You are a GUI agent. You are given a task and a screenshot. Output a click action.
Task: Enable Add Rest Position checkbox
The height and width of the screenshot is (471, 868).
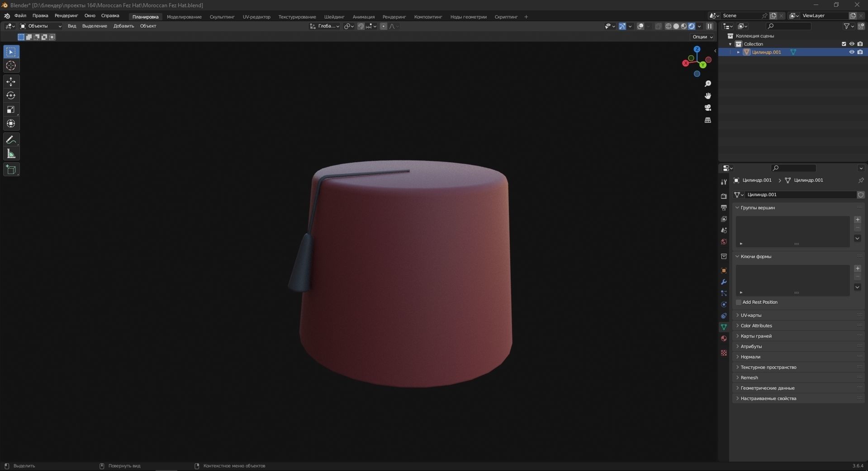[x=739, y=302]
